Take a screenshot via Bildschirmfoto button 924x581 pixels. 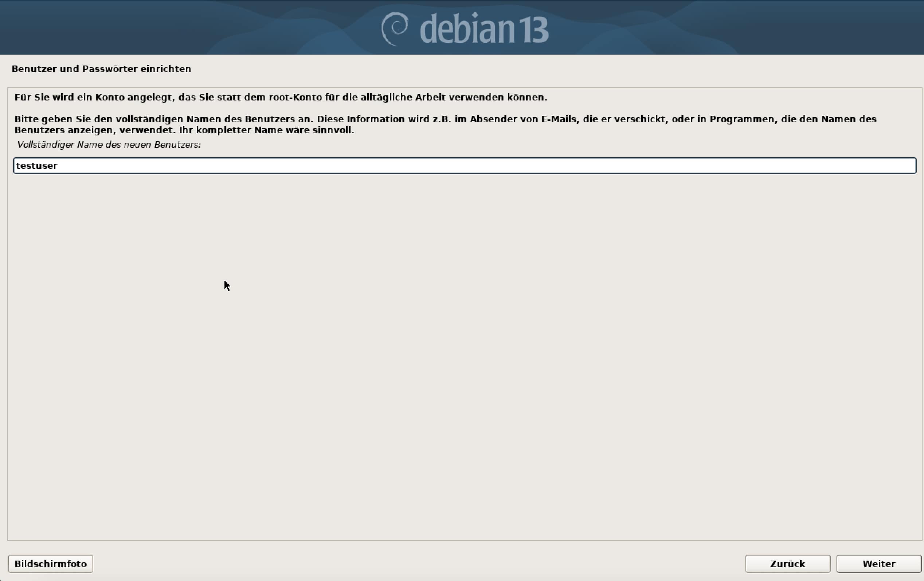pyautogui.click(x=51, y=564)
